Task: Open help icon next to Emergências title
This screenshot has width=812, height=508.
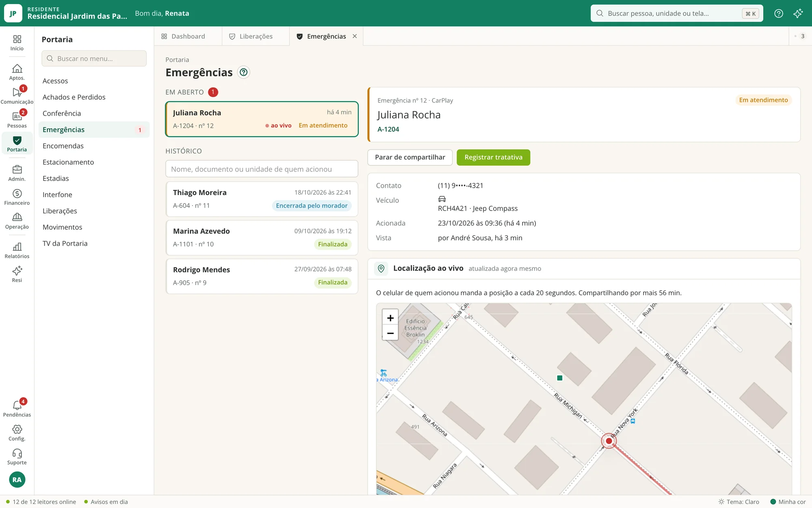Action: click(244, 72)
